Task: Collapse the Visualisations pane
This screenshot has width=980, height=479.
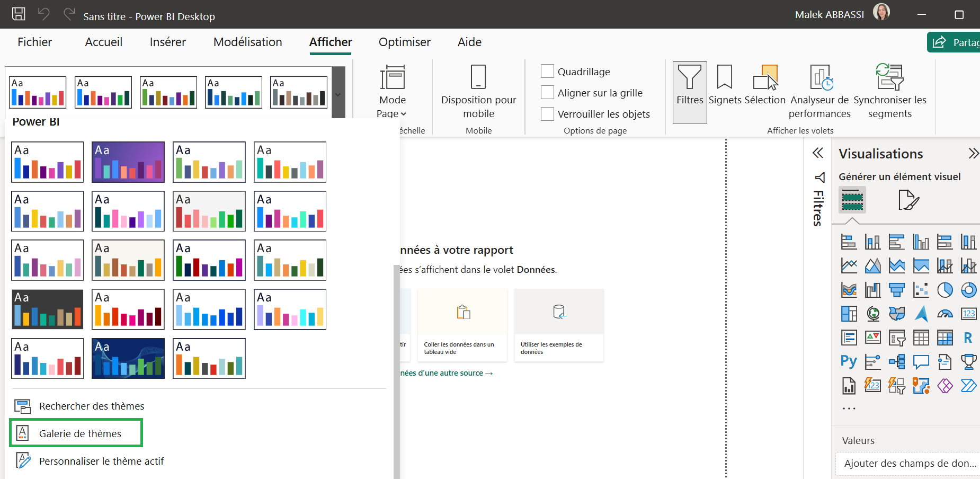Action: click(974, 154)
